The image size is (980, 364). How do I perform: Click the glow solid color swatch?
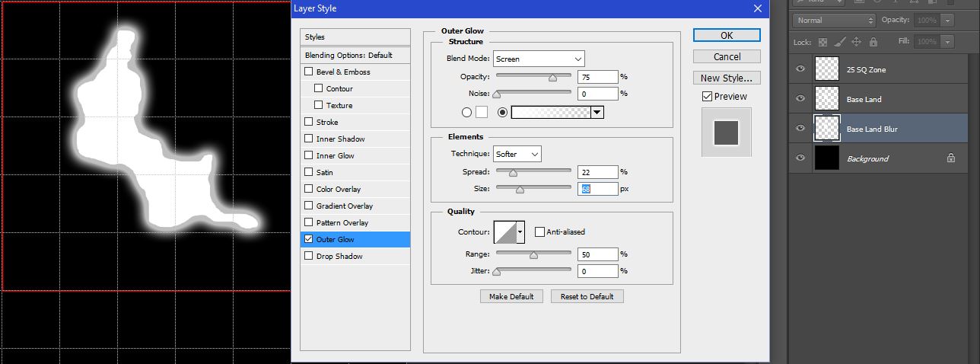(x=482, y=112)
